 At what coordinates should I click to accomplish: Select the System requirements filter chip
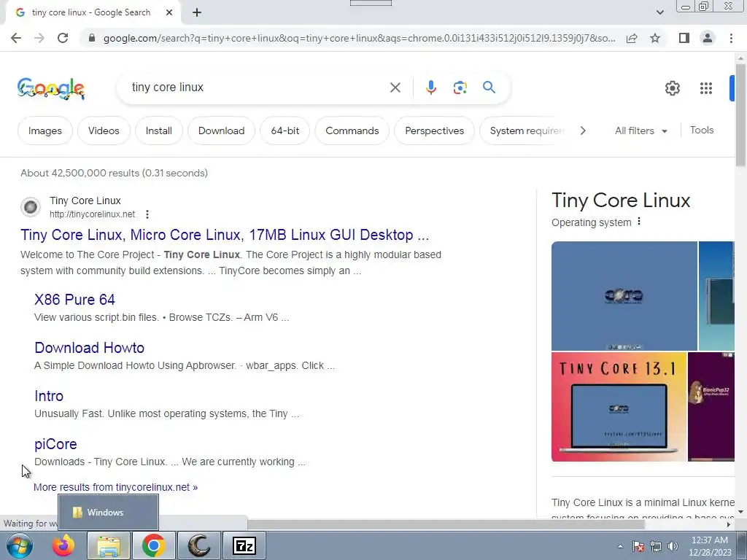(524, 131)
